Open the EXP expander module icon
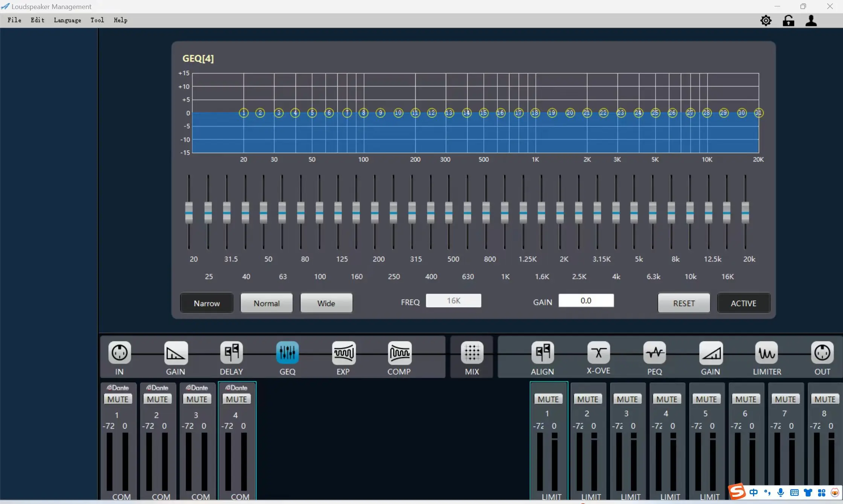Viewport: 843px width, 504px height. pos(343,353)
